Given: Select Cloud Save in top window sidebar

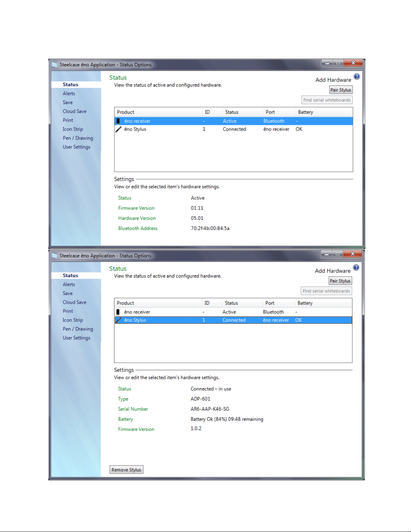Looking at the screenshot, I should pyautogui.click(x=74, y=111).
